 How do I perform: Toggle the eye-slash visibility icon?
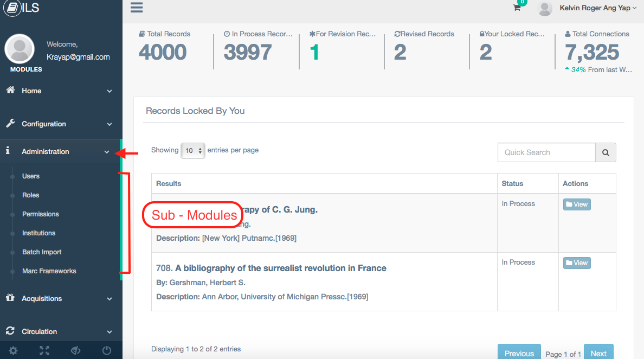coord(75,350)
